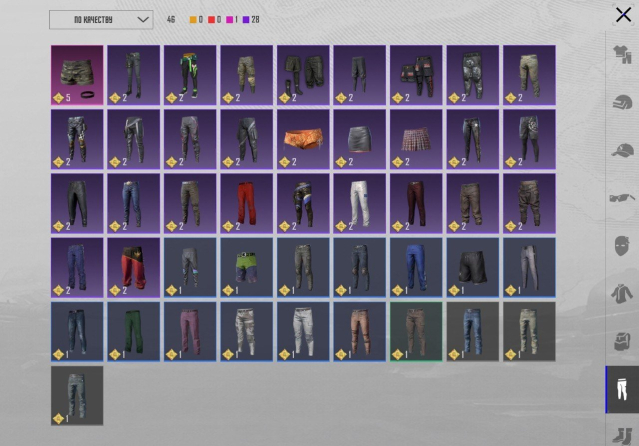639x446 pixels.
Task: Open the outfit sets category icon
Action: 622,54
